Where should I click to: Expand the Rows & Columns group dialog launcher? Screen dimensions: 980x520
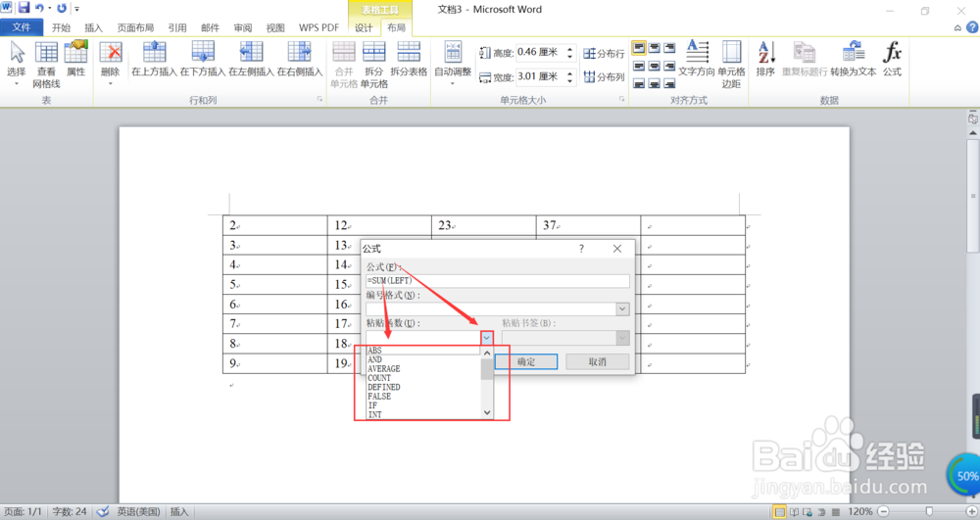pyautogui.click(x=319, y=99)
